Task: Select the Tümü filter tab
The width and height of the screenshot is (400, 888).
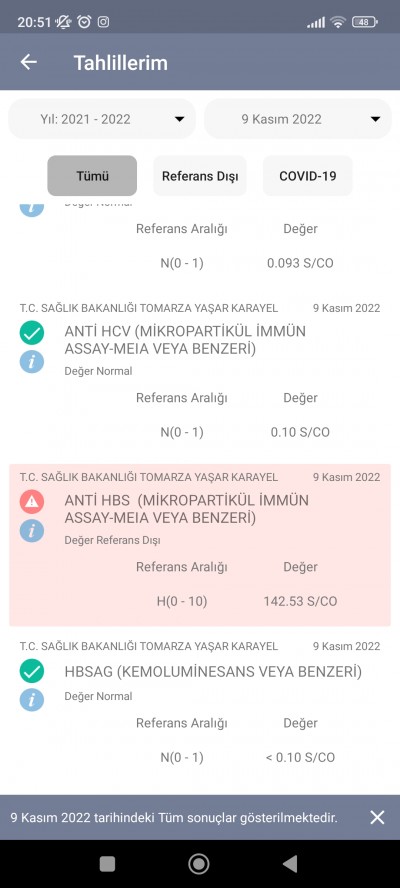Action: click(92, 176)
